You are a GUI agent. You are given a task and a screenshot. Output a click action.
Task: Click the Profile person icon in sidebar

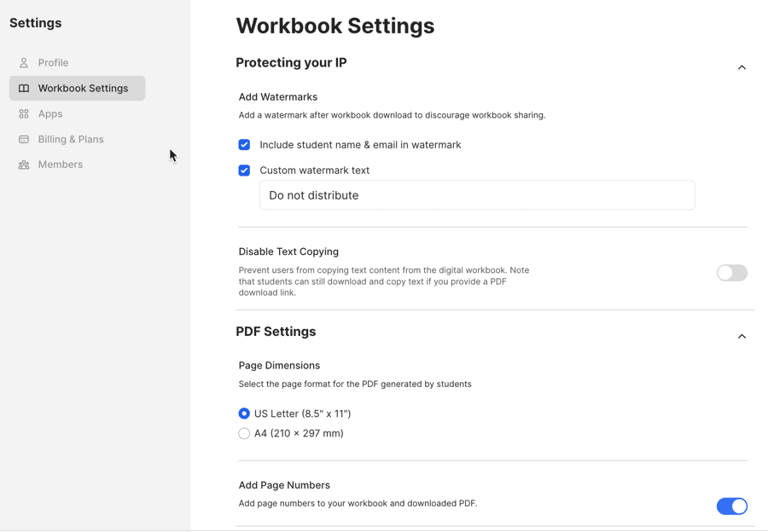point(24,63)
